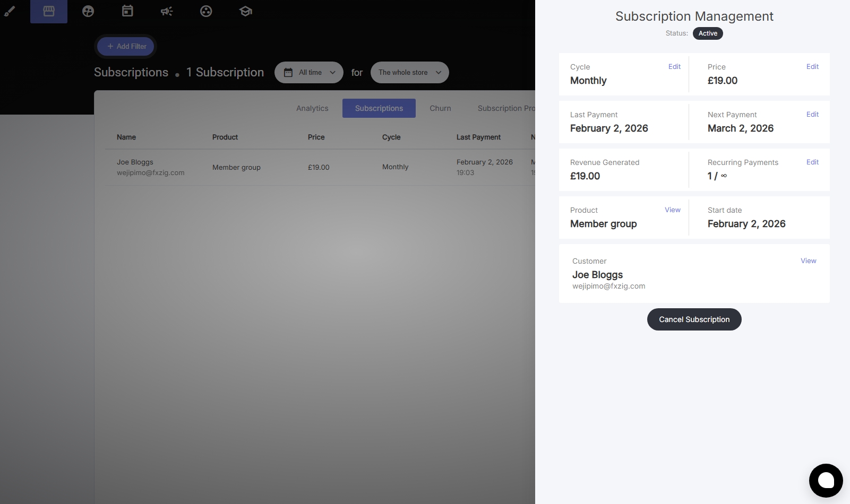Click the Add Filter button
The image size is (850, 504).
(x=126, y=46)
